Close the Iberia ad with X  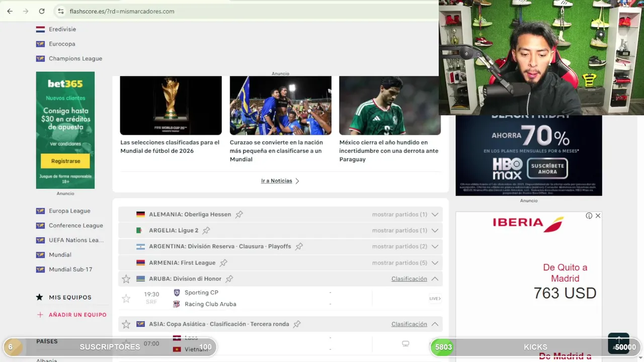click(x=598, y=216)
